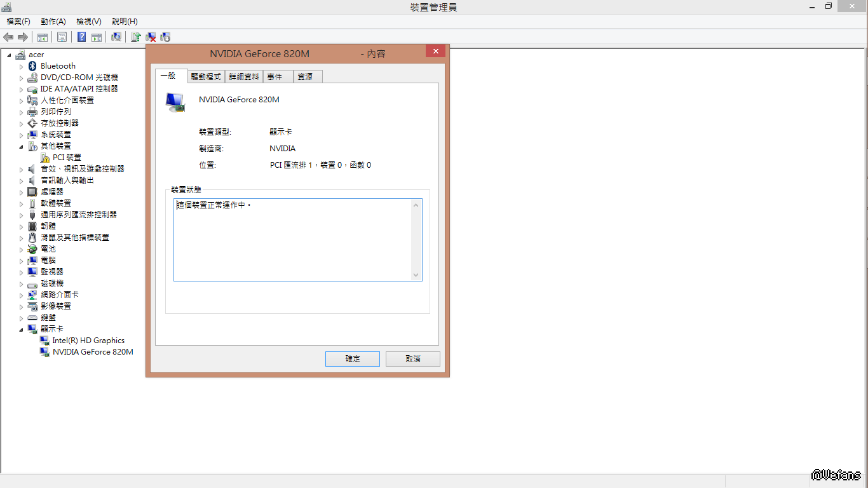Click the 監視器 monitor icon

[x=32, y=272]
